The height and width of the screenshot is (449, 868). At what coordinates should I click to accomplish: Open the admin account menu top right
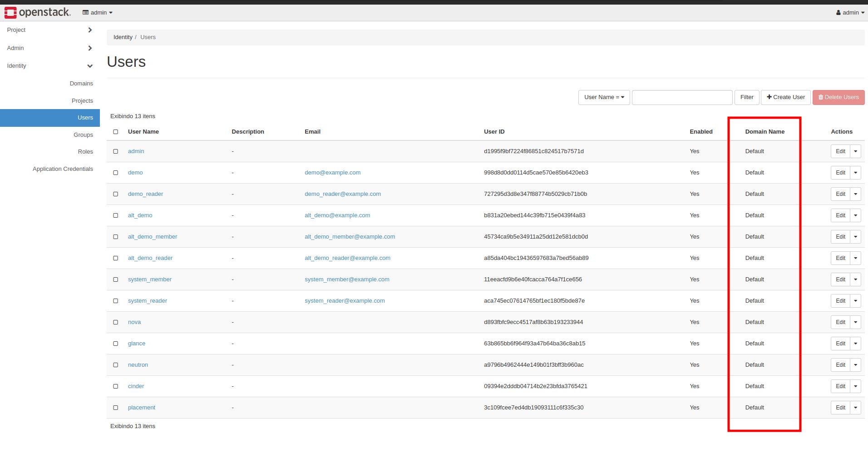click(849, 12)
